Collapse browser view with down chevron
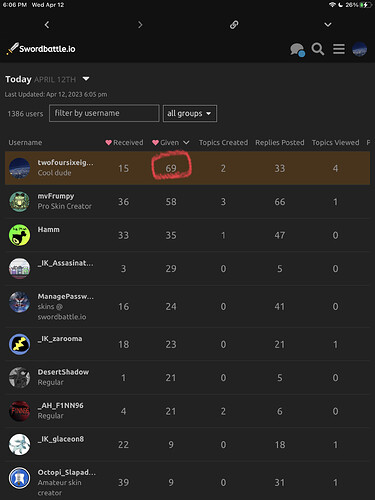Image resolution: width=375 pixels, height=500 pixels. coord(328,25)
